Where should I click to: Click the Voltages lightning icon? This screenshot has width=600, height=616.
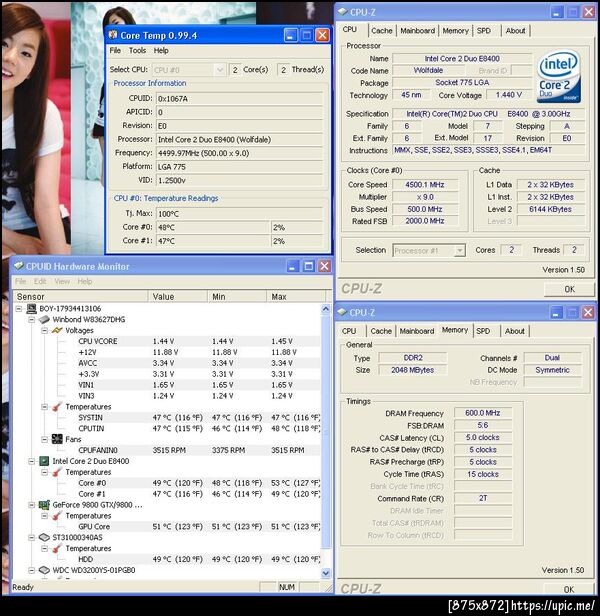pos(57,330)
